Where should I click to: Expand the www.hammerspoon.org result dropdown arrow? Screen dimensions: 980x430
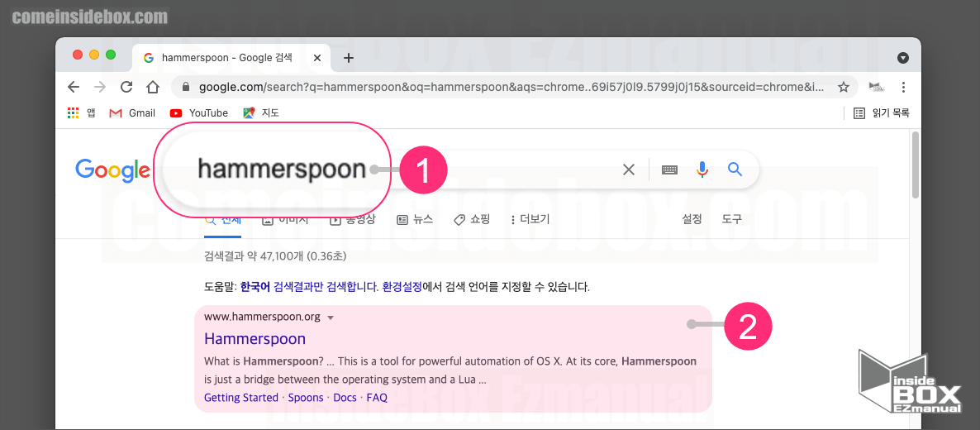pos(331,318)
